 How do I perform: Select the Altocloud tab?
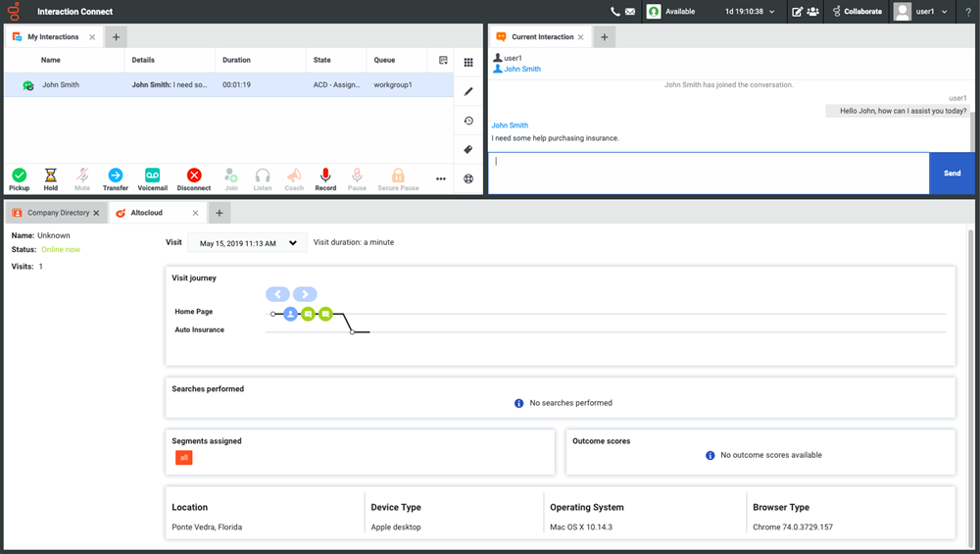coord(146,213)
